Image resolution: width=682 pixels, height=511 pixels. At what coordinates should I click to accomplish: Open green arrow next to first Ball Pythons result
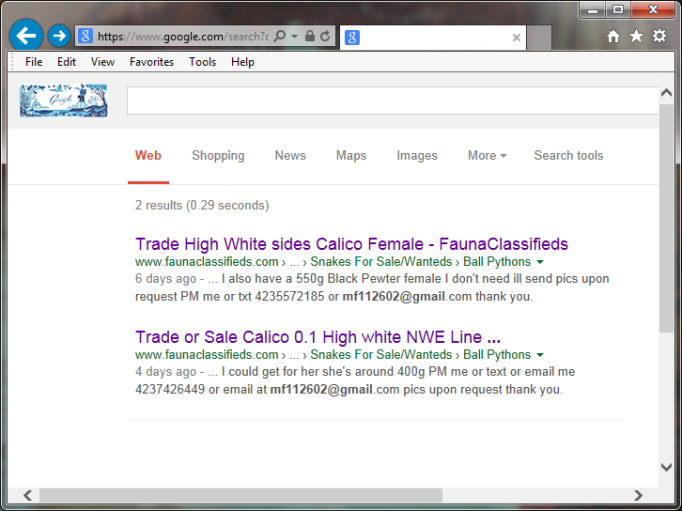coord(540,262)
